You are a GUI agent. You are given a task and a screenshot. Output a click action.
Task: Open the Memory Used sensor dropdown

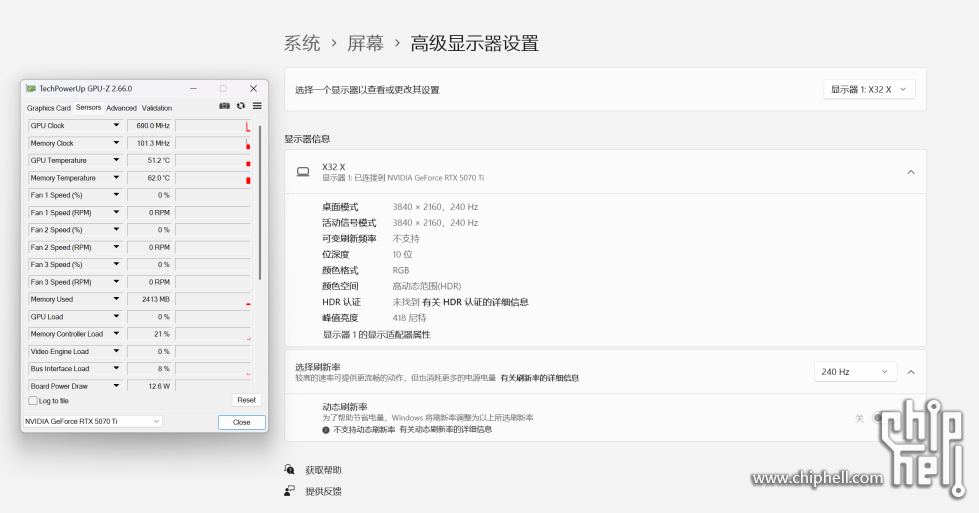click(116, 299)
